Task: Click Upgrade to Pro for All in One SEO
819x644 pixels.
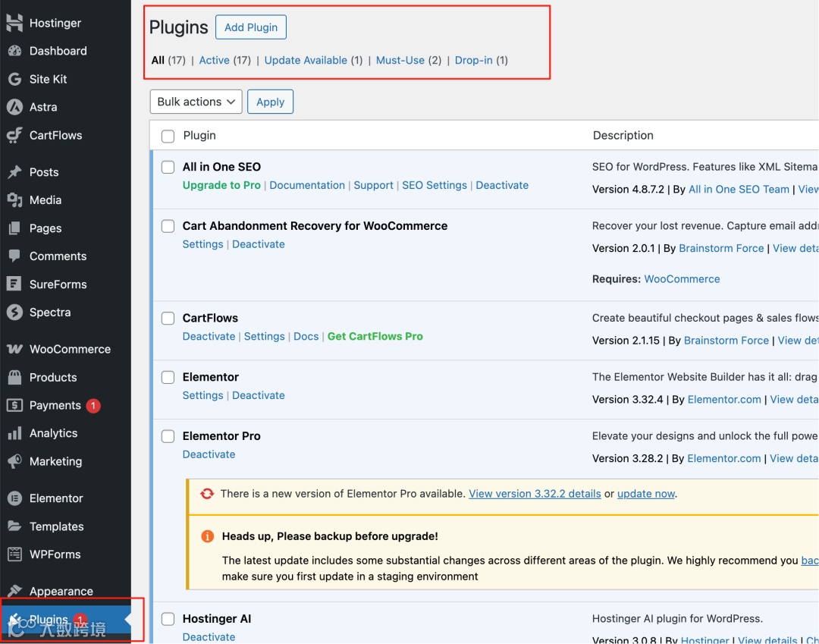Action: click(x=221, y=185)
